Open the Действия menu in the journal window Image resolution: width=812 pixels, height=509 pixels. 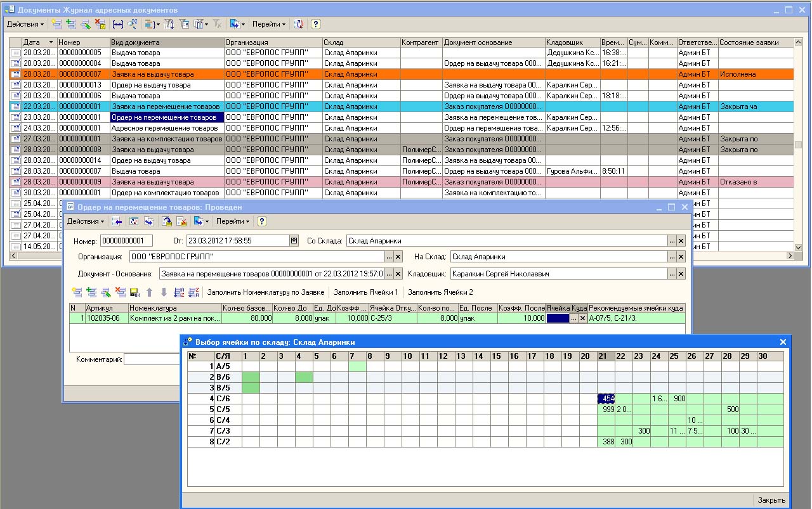pyautogui.click(x=25, y=24)
